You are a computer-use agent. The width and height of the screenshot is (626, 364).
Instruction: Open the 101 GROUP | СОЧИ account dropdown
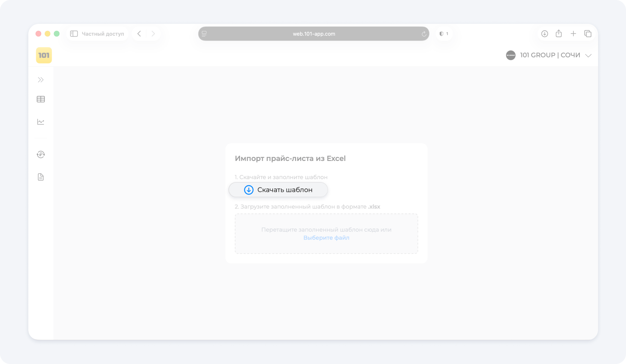[x=588, y=56]
